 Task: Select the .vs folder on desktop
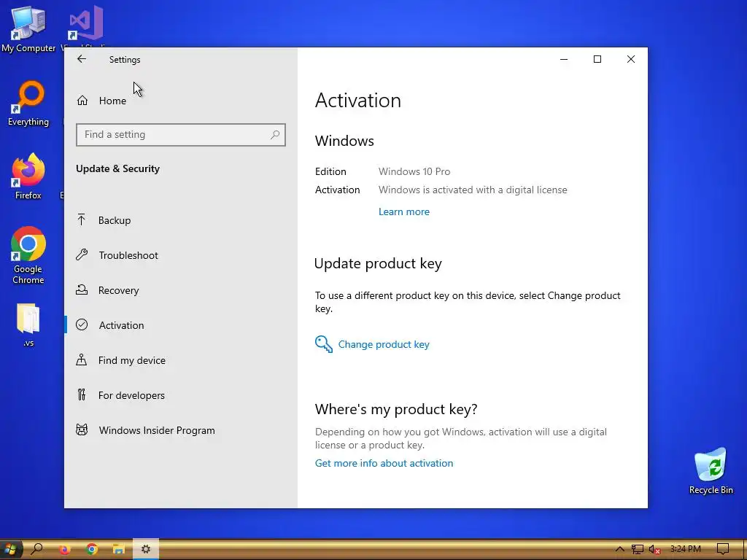coord(28,324)
